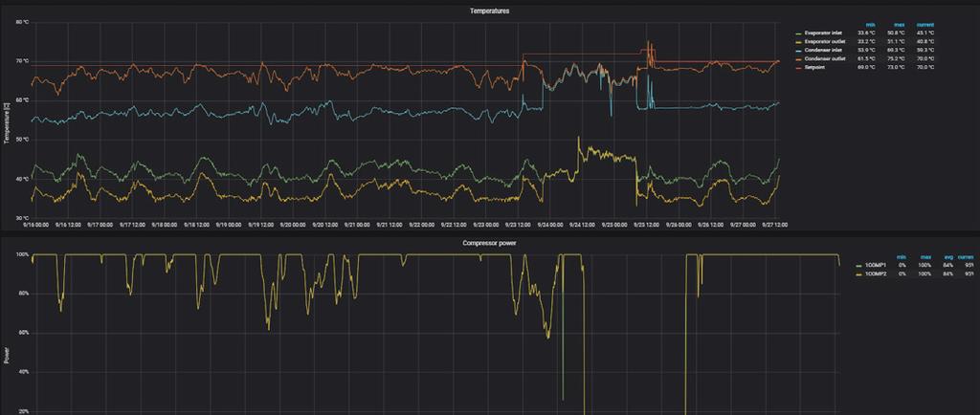Open the Evaporator inlet green color swatch
Viewport: 980px width, 415px height.
tap(798, 33)
